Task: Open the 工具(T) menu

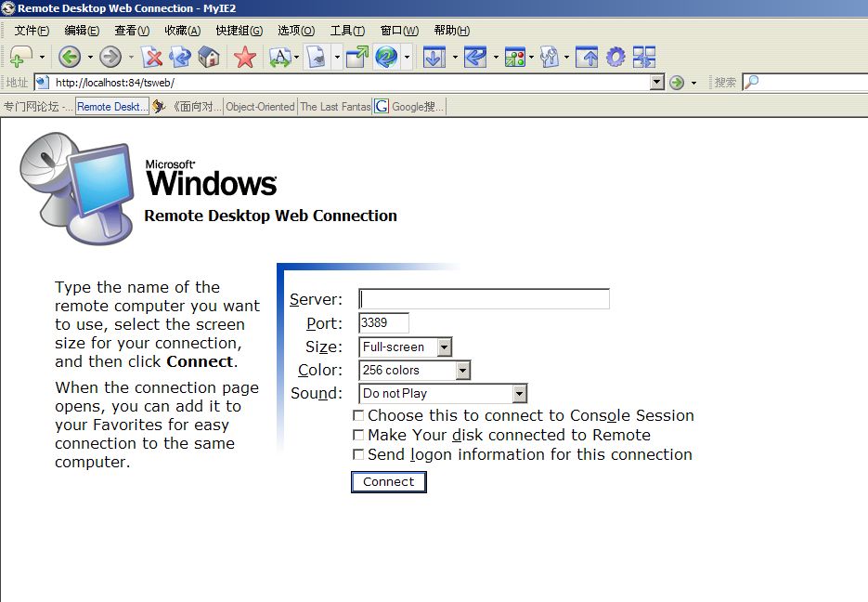Action: [x=347, y=31]
